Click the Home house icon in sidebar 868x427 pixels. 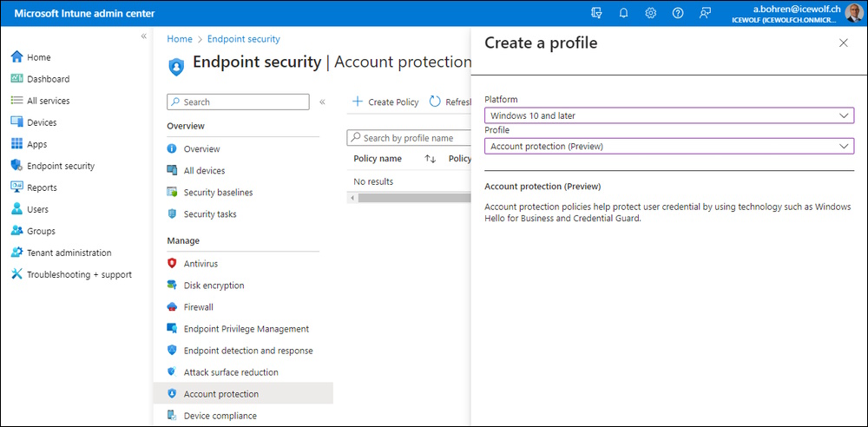tap(17, 57)
